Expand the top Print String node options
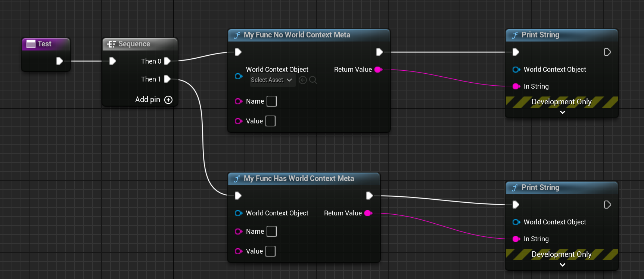Screen dimensions: 644x279 562,112
